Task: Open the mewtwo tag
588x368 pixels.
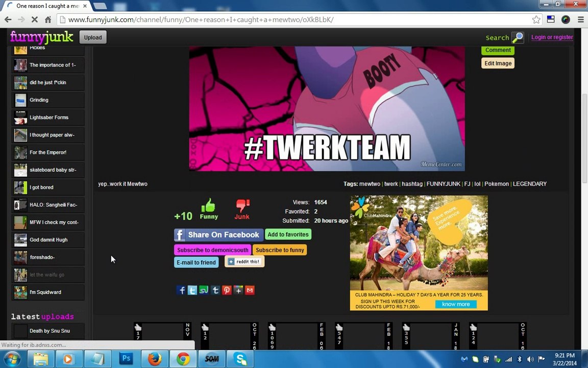Action: [x=370, y=184]
